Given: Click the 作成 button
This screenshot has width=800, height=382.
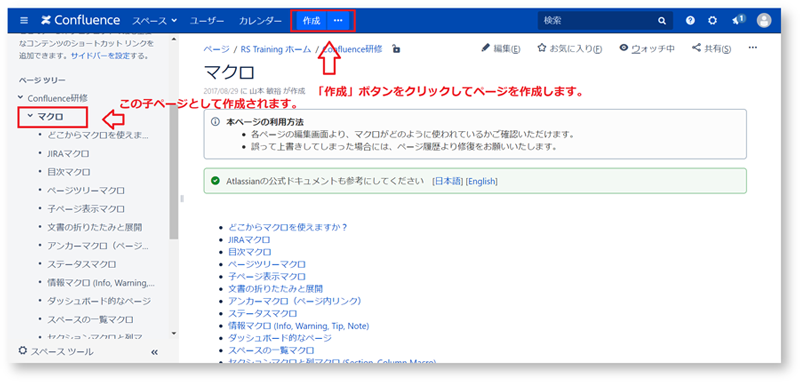Looking at the screenshot, I should [311, 21].
